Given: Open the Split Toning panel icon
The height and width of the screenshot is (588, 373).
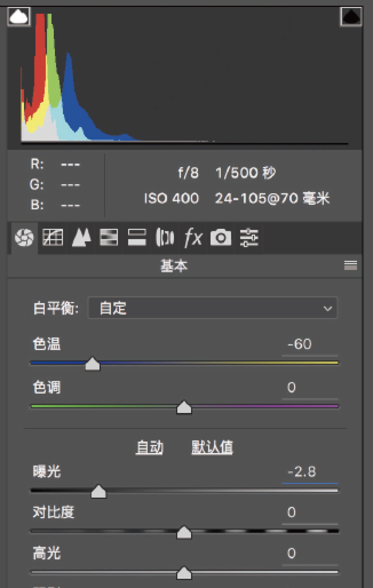Looking at the screenshot, I should pyautogui.click(x=137, y=237).
